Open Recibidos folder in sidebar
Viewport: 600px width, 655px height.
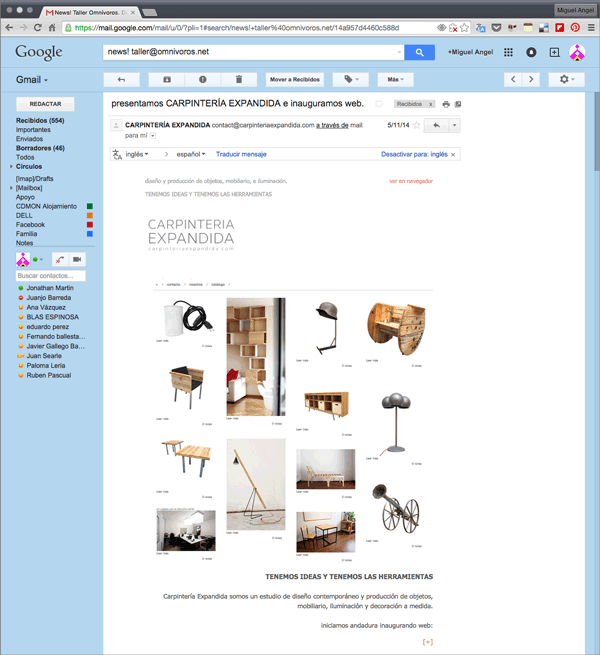[x=40, y=120]
